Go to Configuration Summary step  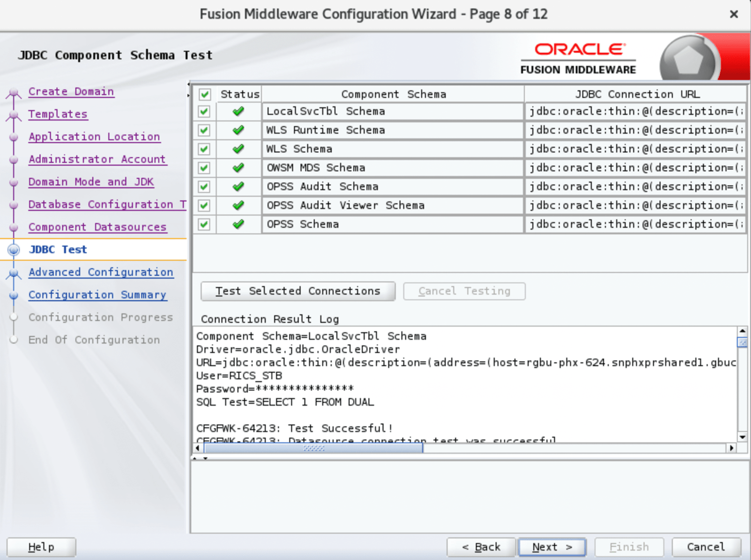point(97,295)
